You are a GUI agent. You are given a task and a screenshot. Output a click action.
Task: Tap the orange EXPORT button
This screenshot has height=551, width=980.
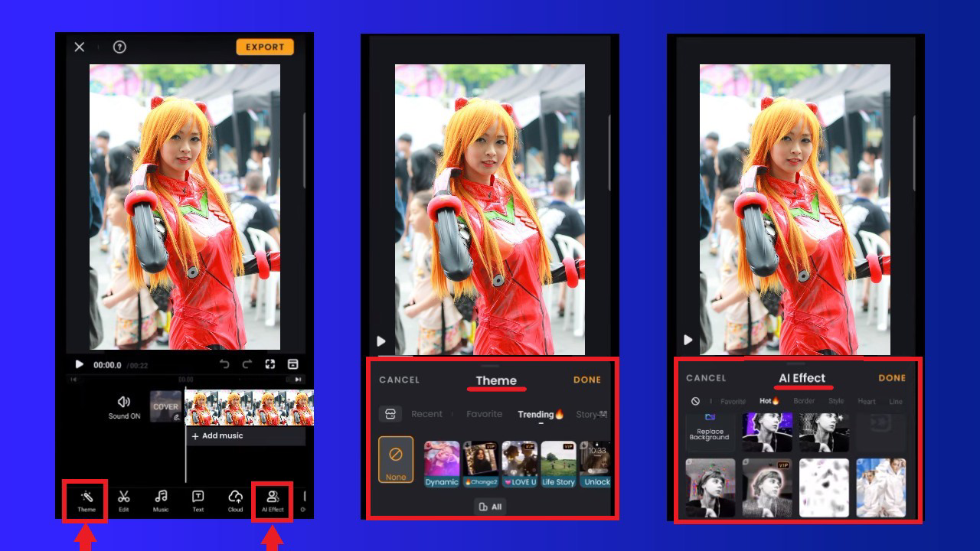click(x=265, y=47)
